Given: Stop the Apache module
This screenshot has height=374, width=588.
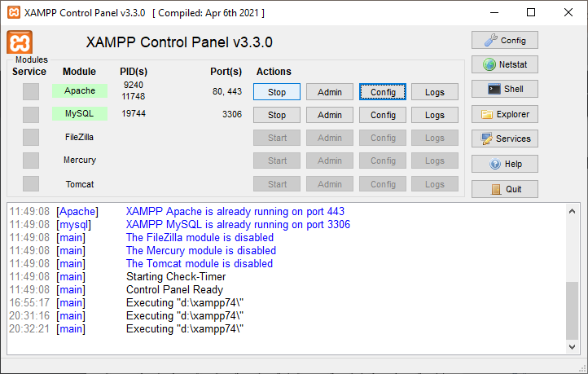Looking at the screenshot, I should [x=277, y=92].
